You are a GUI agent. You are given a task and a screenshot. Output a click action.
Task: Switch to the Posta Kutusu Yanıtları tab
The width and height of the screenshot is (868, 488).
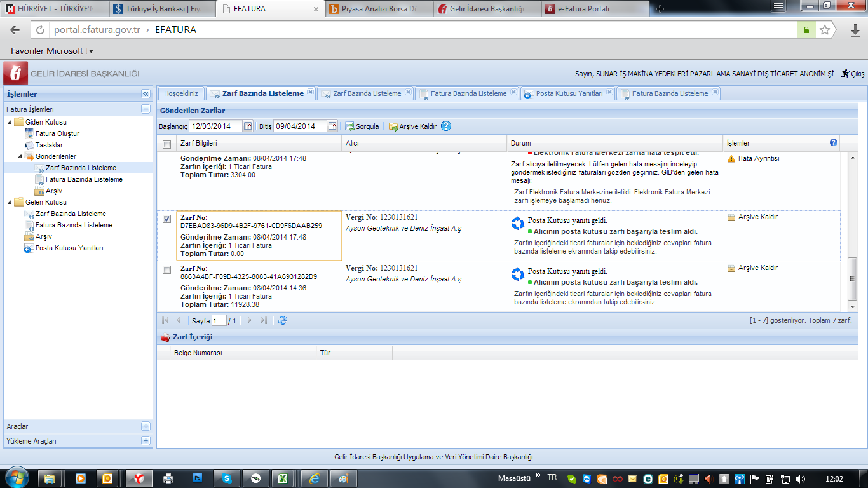pos(569,93)
